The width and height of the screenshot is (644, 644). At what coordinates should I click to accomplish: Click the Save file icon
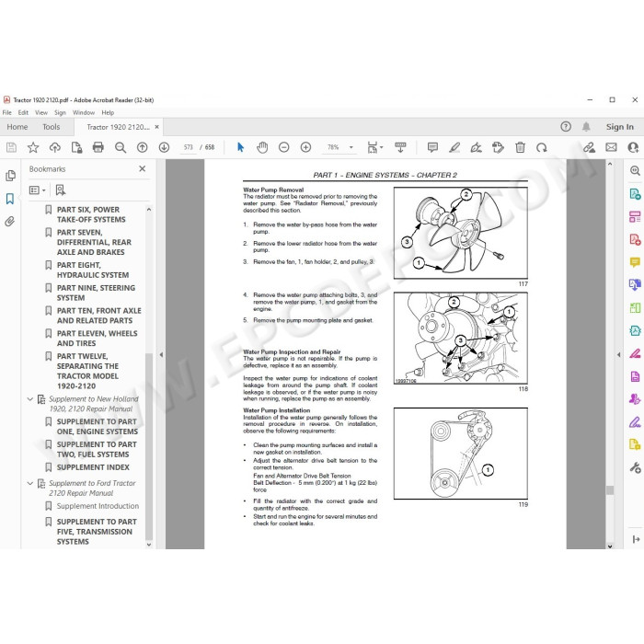pos(11,147)
